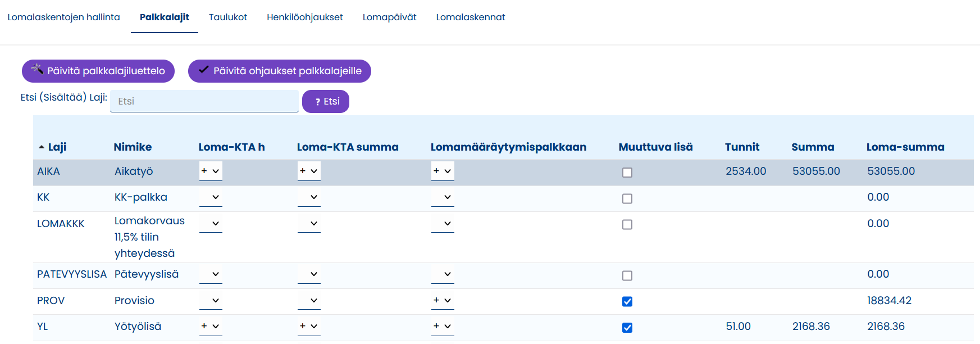Open the Henkilöohjaukset tab

(305, 17)
